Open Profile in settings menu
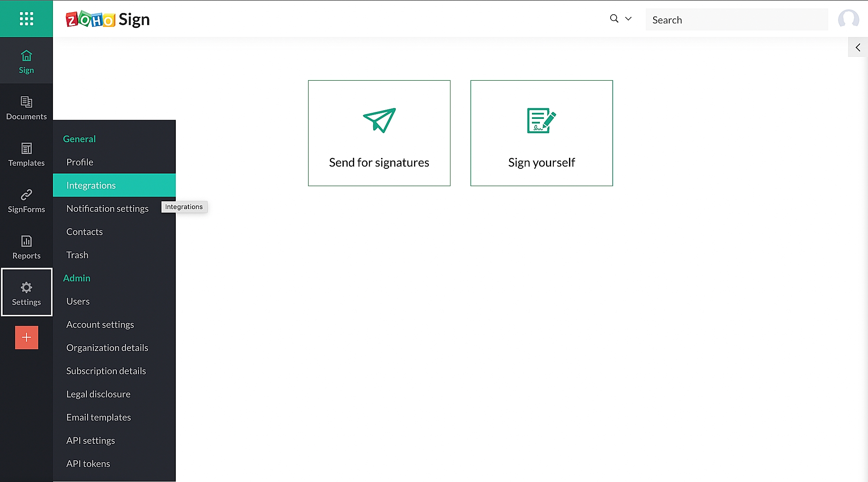Image resolution: width=868 pixels, height=482 pixels. click(80, 162)
